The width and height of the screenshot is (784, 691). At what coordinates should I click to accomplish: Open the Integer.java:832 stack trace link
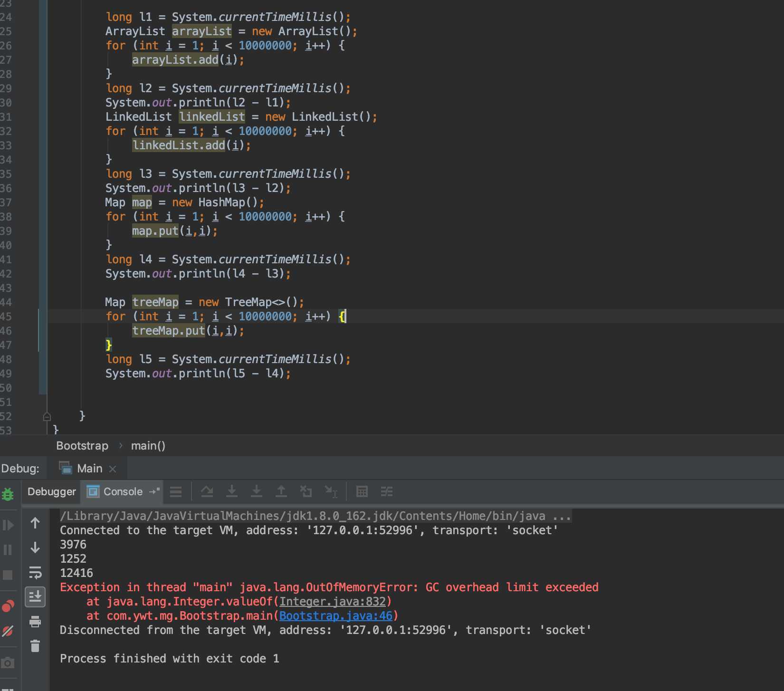tap(333, 602)
